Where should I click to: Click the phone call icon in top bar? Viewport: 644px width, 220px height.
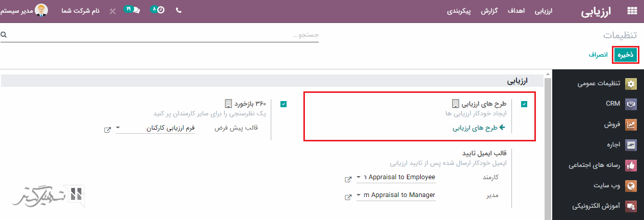pyautogui.click(x=178, y=11)
